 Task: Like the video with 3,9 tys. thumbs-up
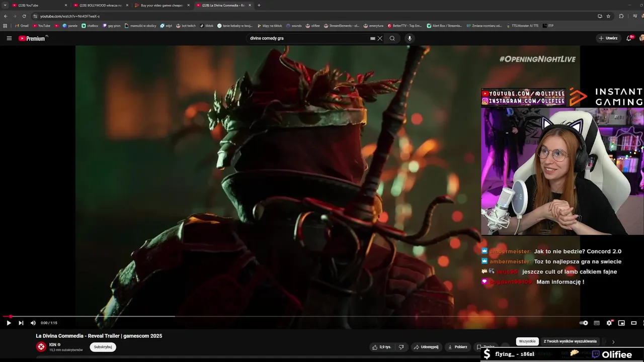[381, 347]
